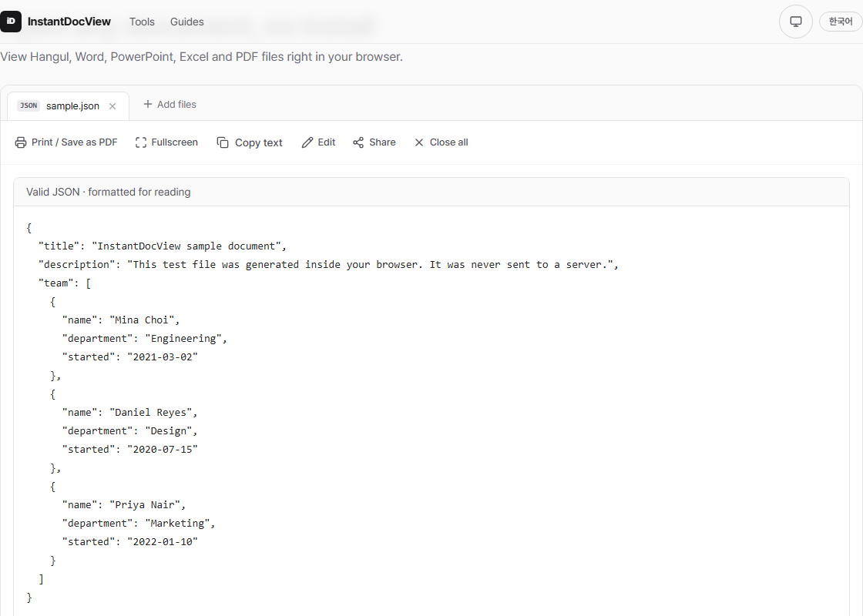Screen dimensions: 863x616
Task: Click the Close all label
Action: tap(449, 142)
